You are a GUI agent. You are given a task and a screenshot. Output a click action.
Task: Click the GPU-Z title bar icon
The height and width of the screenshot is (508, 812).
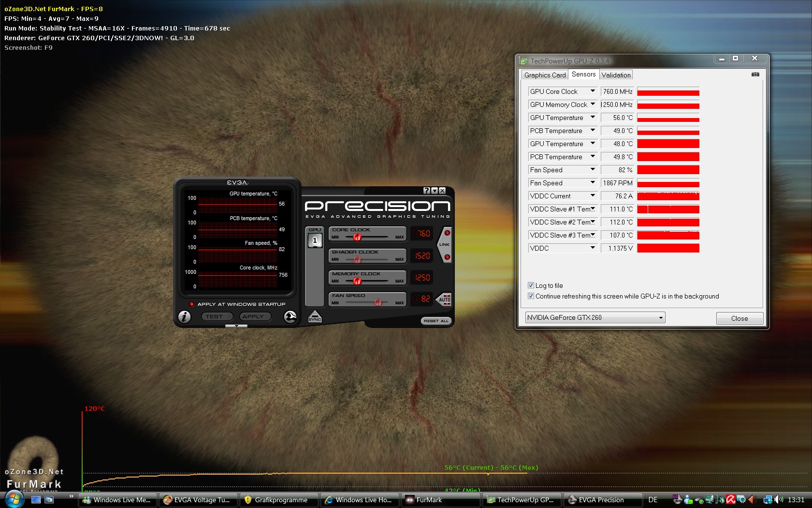tap(523, 61)
